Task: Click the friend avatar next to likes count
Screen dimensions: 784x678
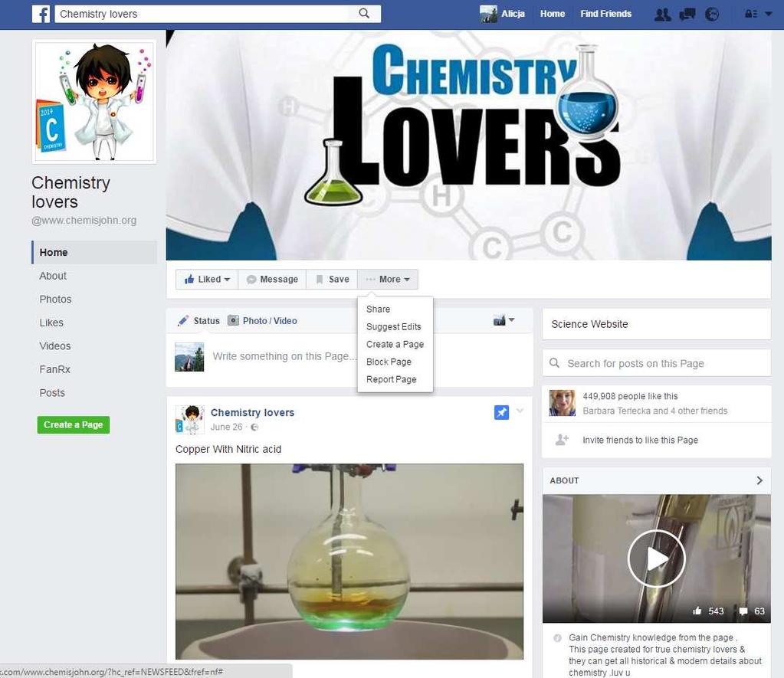Action: pyautogui.click(x=563, y=404)
